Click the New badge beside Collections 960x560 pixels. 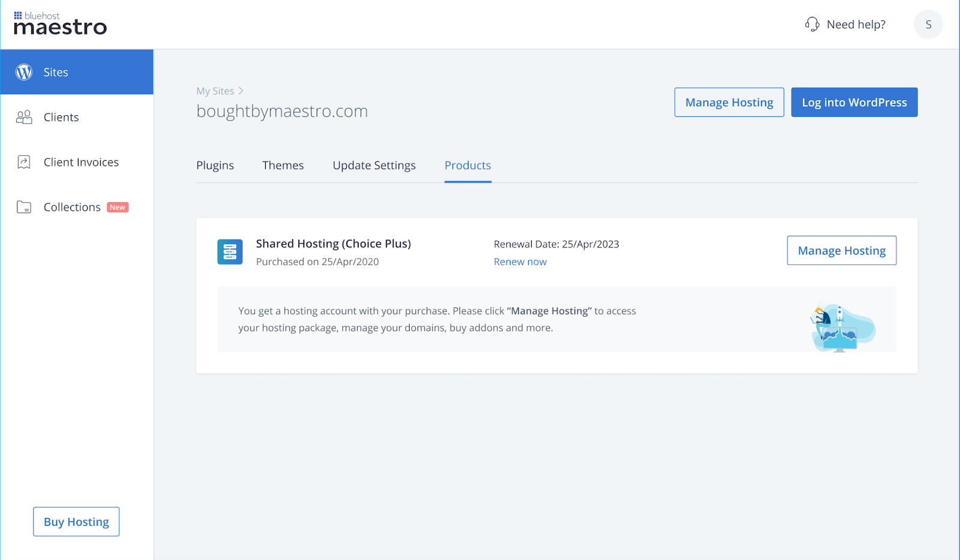(118, 207)
